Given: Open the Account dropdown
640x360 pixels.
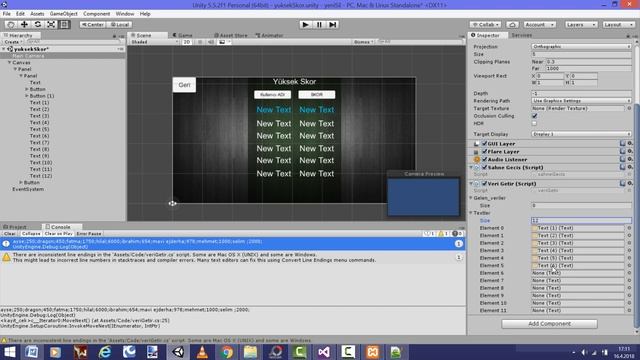Looking at the screenshot, I should point(540,25).
